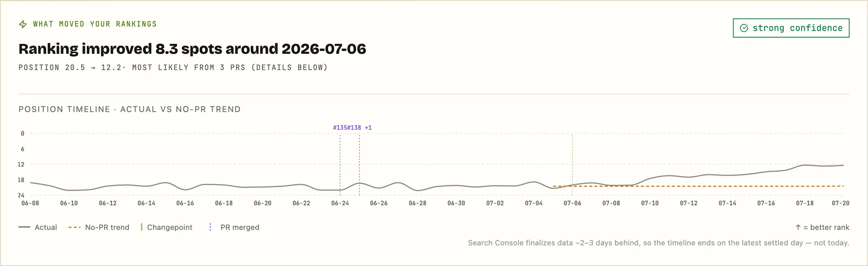Click the 07-10 date axis label

(x=650, y=203)
